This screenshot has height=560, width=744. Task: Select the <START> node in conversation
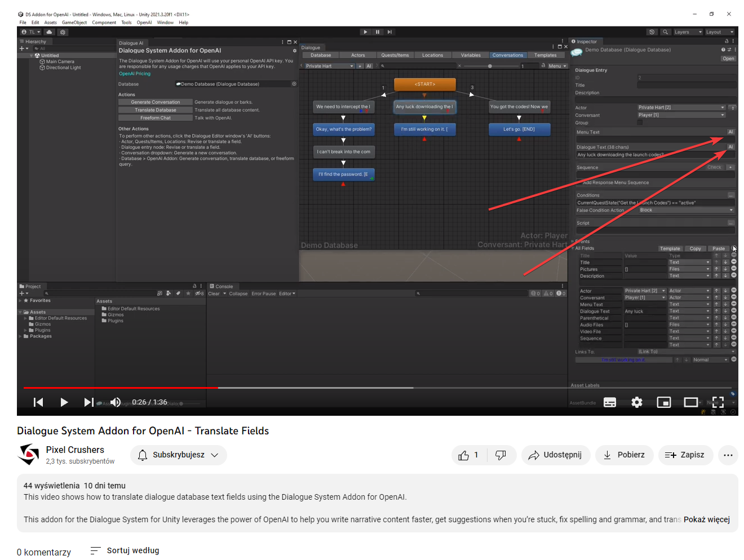click(x=424, y=84)
